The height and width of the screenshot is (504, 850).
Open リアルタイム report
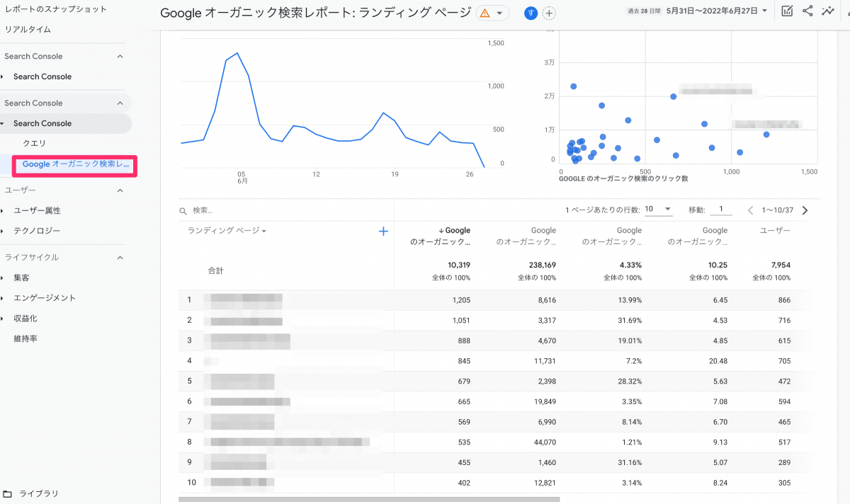click(x=28, y=30)
